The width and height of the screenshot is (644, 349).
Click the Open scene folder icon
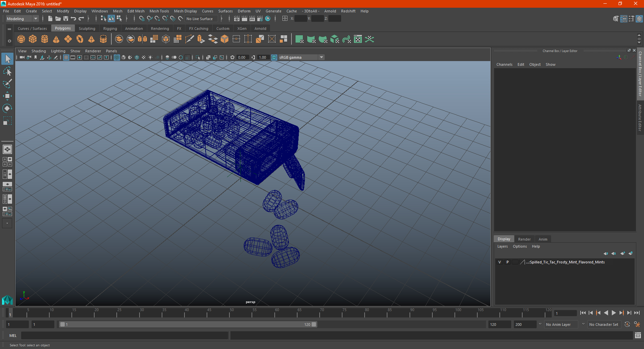(58, 19)
